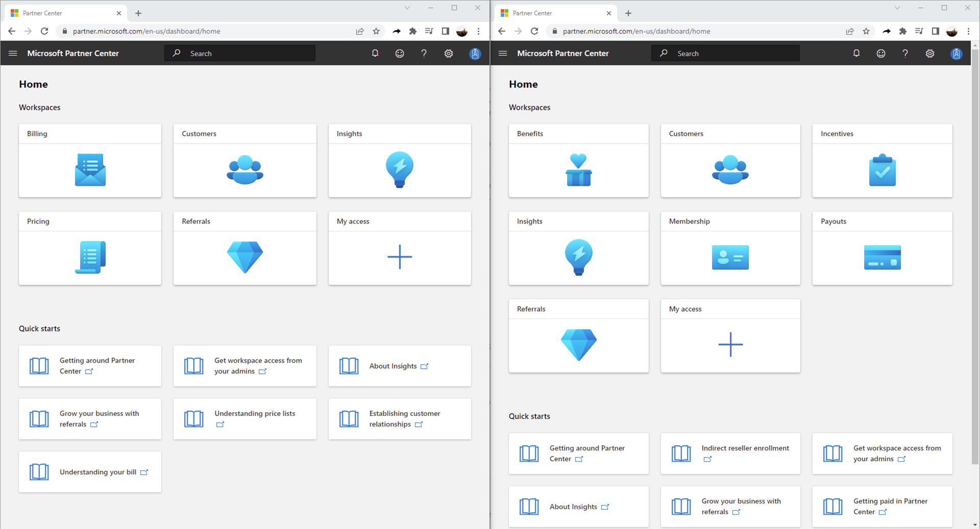Go back in left window
980x529 pixels.
12,31
